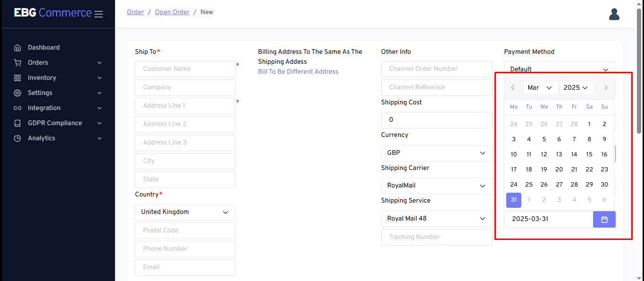Click the Open Order breadcrumb link

(172, 12)
